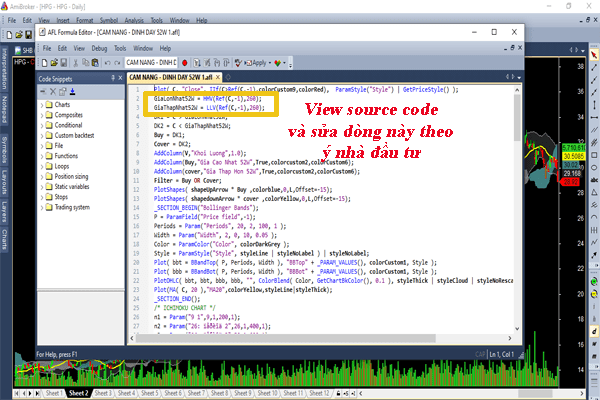Open Tools menu in AFL Formula Editor
600x400 pixels.
point(120,48)
